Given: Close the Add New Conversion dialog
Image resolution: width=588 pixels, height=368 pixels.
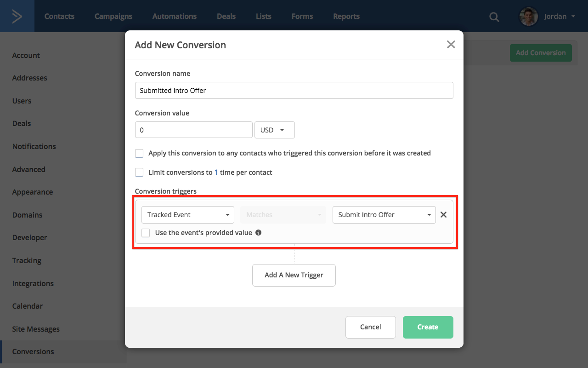Looking at the screenshot, I should [451, 45].
